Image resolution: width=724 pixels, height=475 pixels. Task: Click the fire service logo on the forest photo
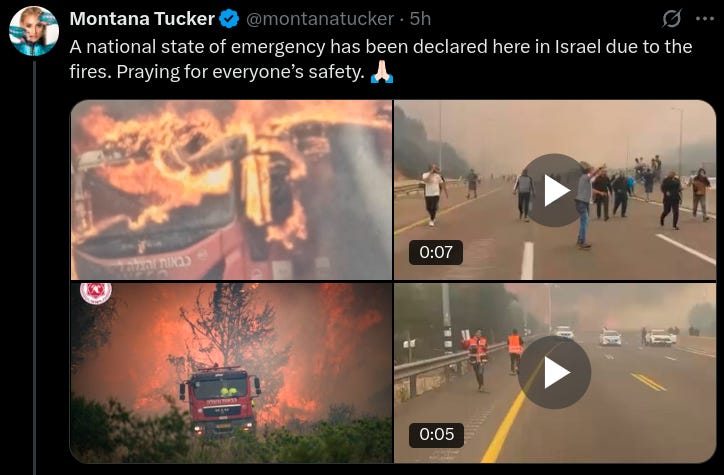[x=96, y=293]
